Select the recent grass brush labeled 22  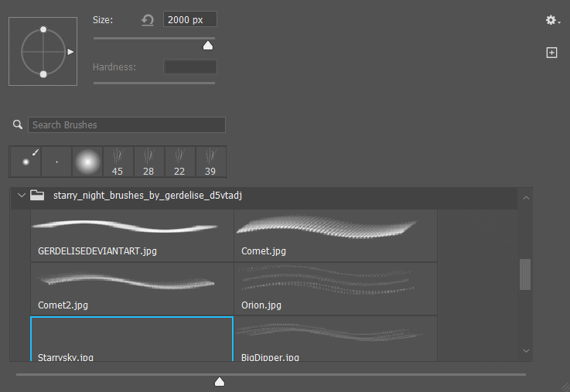179,162
